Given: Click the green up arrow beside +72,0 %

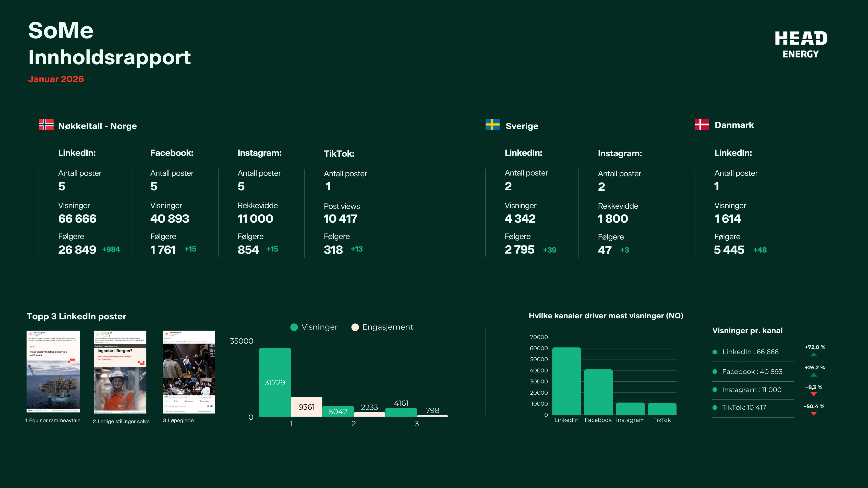Looking at the screenshot, I should point(813,354).
